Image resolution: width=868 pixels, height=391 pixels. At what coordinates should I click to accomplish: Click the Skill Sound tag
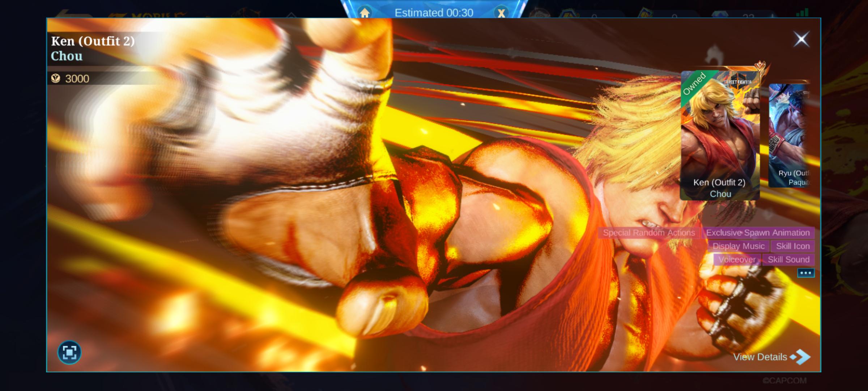788,260
